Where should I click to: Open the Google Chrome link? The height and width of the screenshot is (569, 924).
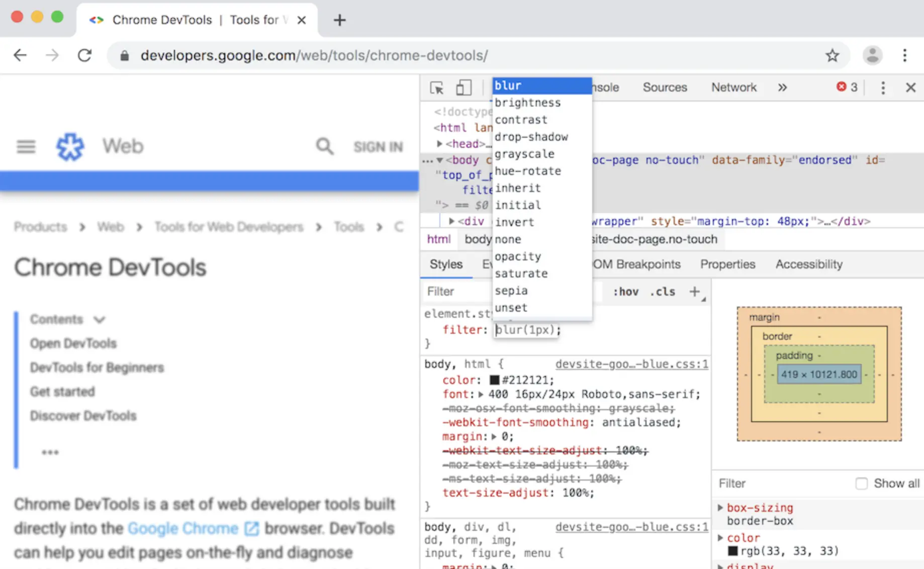(x=183, y=529)
